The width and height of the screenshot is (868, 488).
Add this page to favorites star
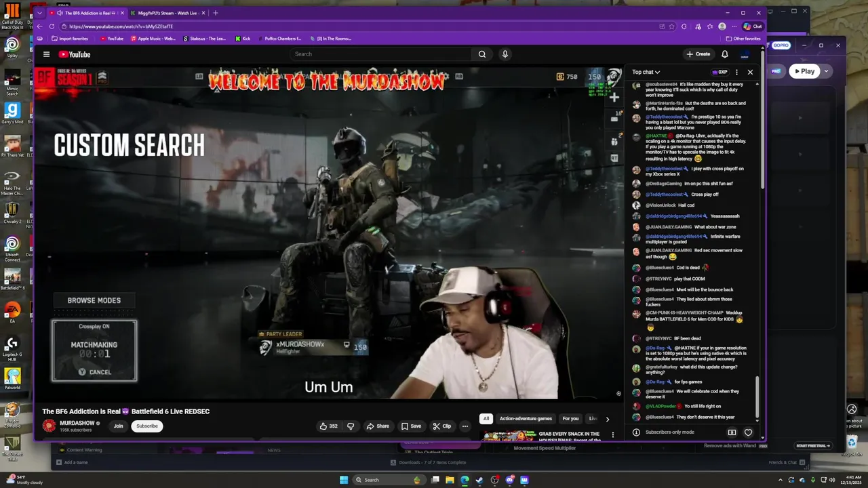point(672,26)
